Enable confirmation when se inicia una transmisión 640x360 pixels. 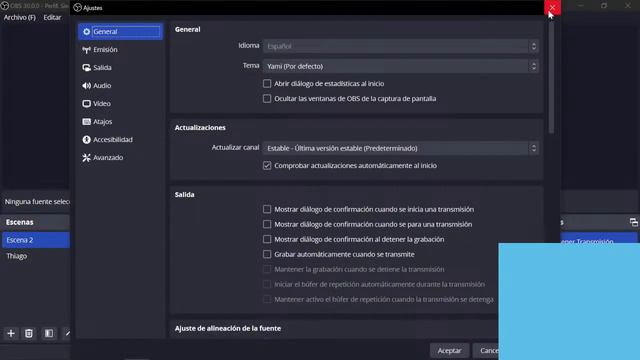(x=267, y=209)
